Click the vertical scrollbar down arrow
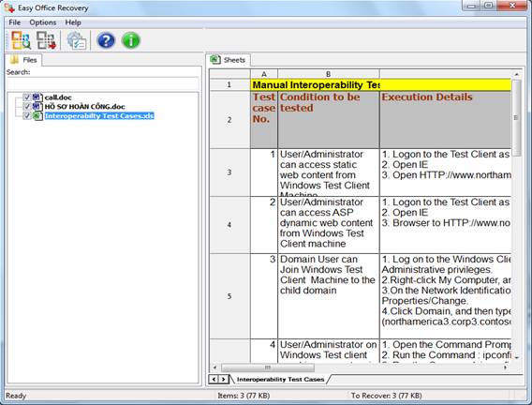 [516, 357]
